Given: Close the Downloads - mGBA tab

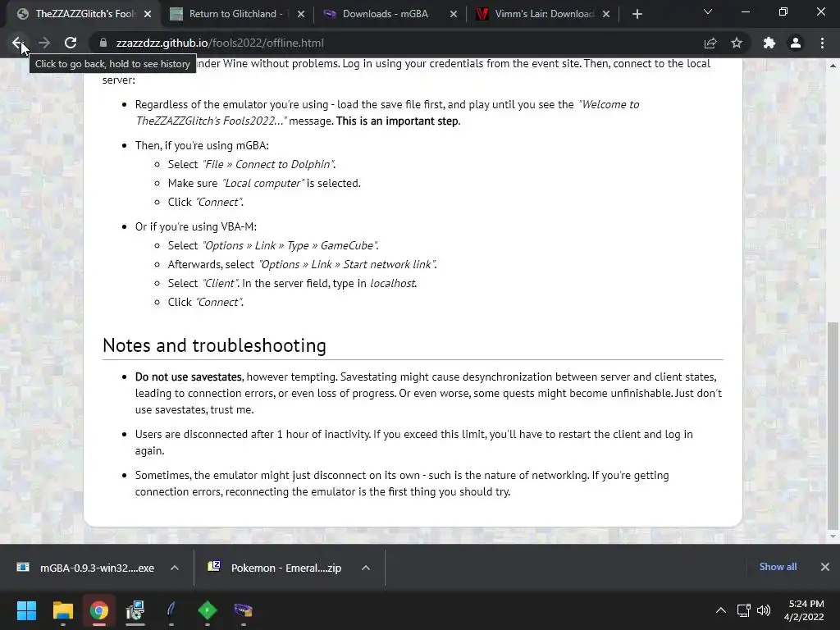Looking at the screenshot, I should point(453,14).
